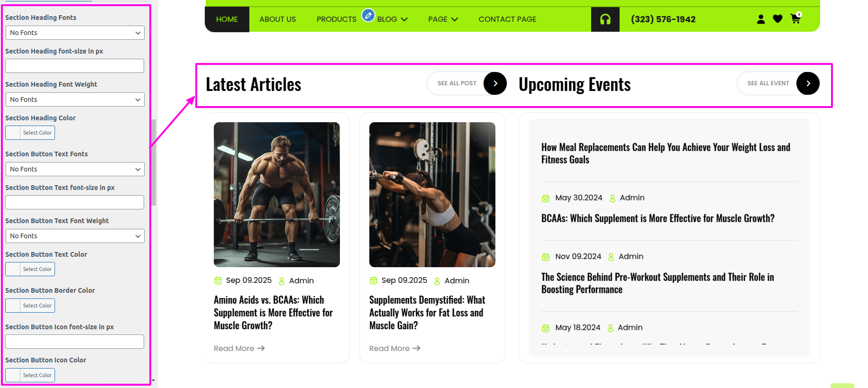
Task: Open Section Button Text Font Weight dropdown
Action: click(75, 236)
